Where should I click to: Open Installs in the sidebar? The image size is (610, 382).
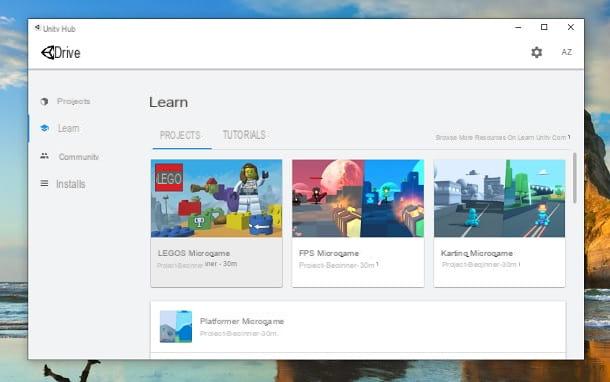coord(70,184)
